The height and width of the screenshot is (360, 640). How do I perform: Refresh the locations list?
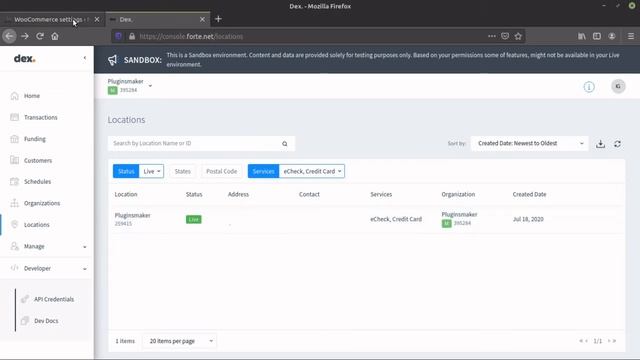617,144
